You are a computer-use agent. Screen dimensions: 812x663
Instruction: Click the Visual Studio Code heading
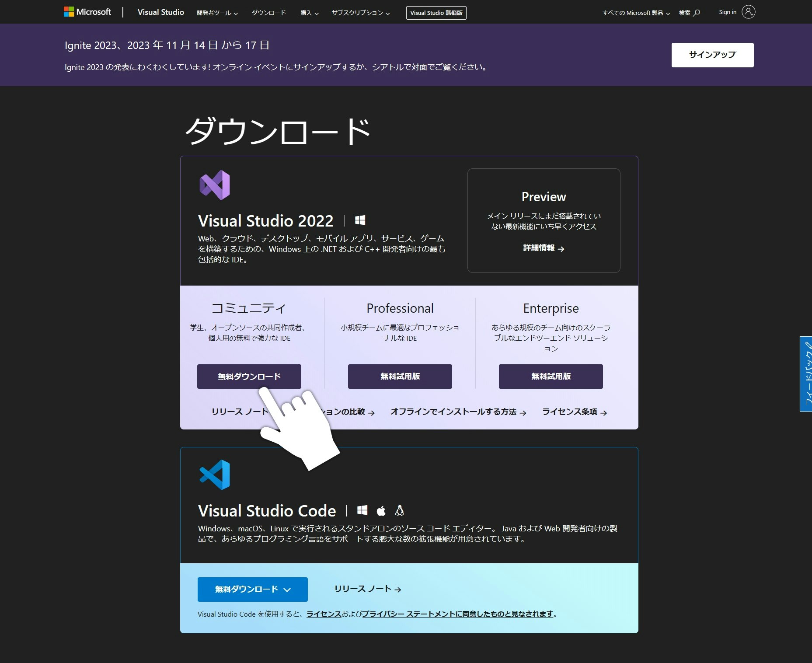click(267, 511)
